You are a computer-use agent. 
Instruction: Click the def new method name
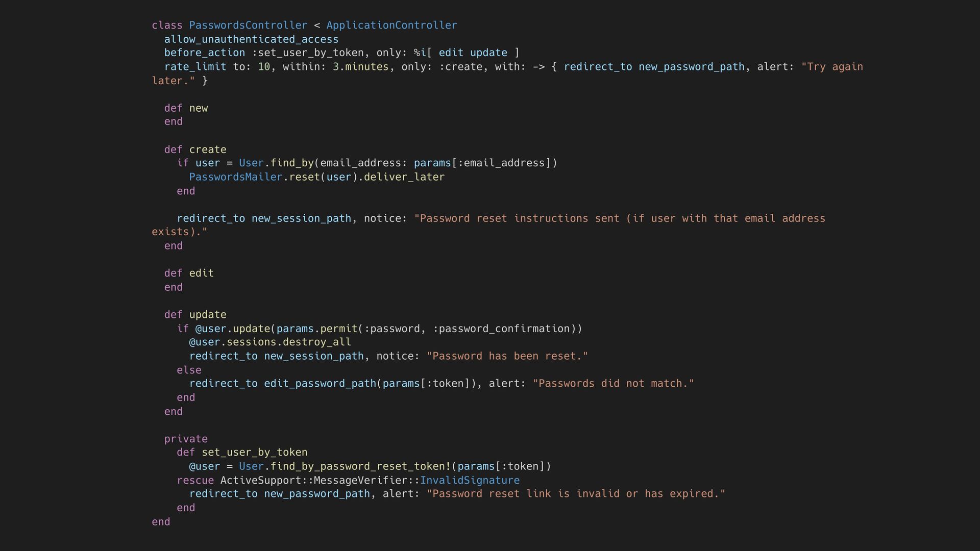point(199,108)
